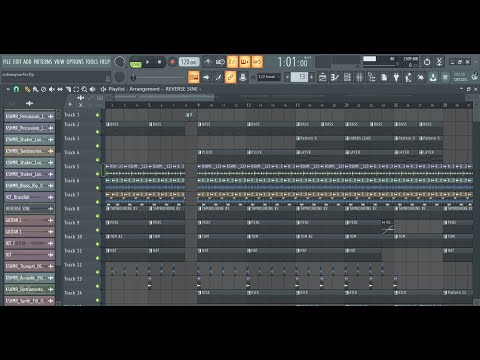The width and height of the screenshot is (480, 360).
Task: Select the REVERSE SINE item in picker
Action: point(29,209)
